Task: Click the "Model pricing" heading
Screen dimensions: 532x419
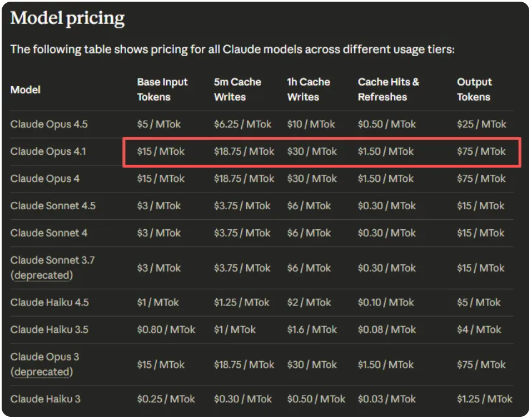Action: click(x=67, y=18)
